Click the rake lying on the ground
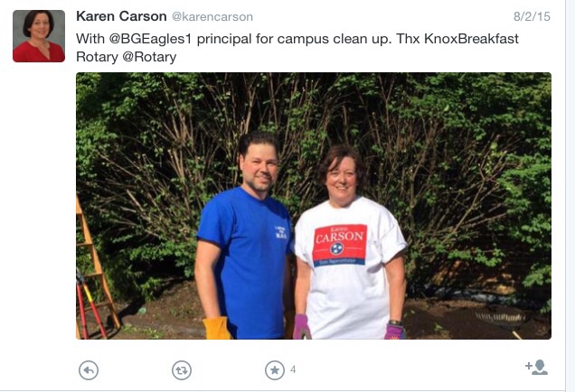The image size is (575, 392). (x=503, y=319)
